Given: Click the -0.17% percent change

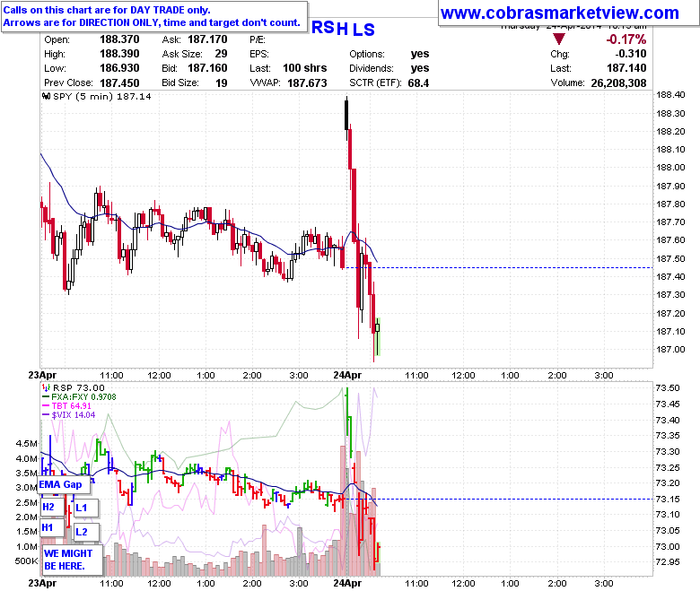Looking at the screenshot, I should [626, 39].
